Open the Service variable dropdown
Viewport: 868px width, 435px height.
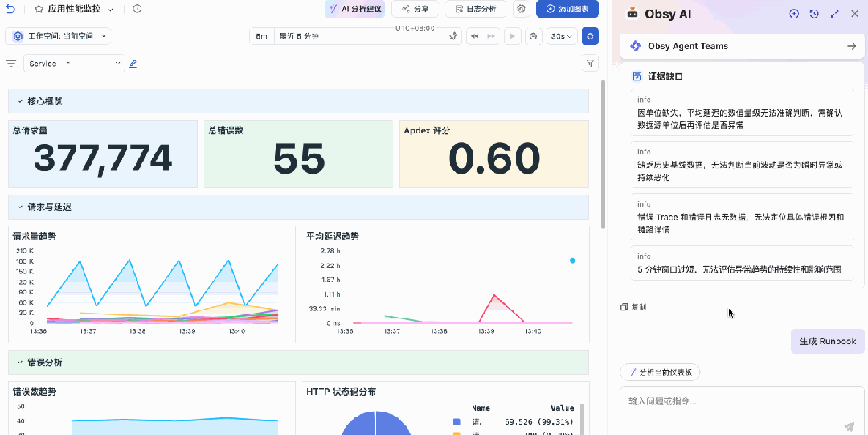pyautogui.click(x=74, y=64)
